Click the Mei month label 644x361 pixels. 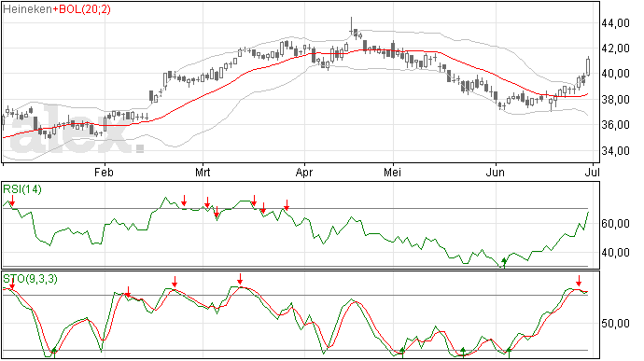click(392, 172)
